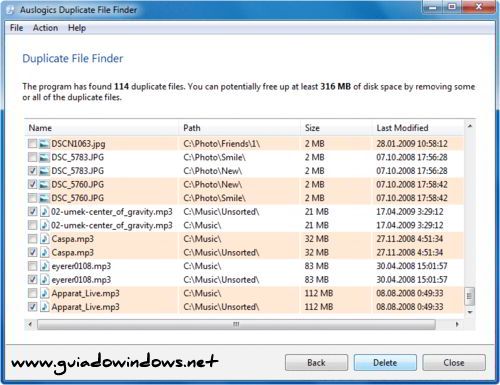
Task: Uncheck umek mp3 in Music\Unsorted checkbox
Action: coord(32,212)
